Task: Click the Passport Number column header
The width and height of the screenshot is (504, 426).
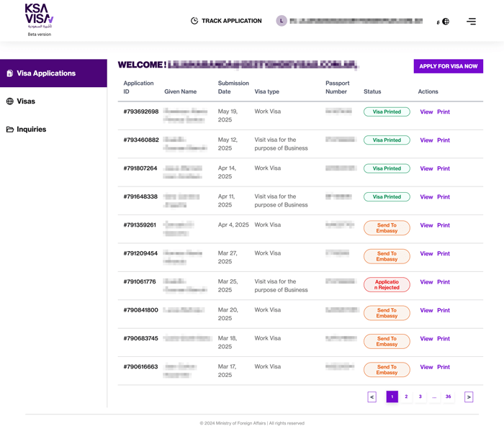Action: pos(337,87)
